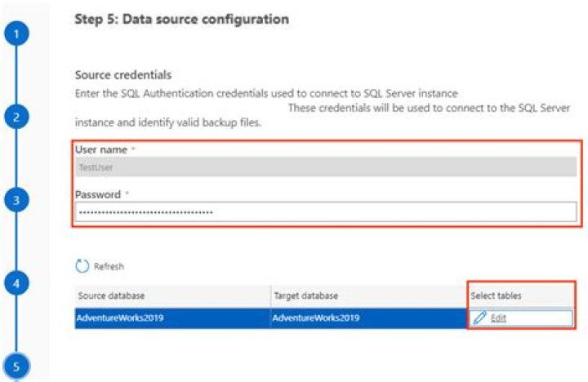This screenshot has width=588, height=382.
Task: Click the Target database column header
Action: coord(305,295)
